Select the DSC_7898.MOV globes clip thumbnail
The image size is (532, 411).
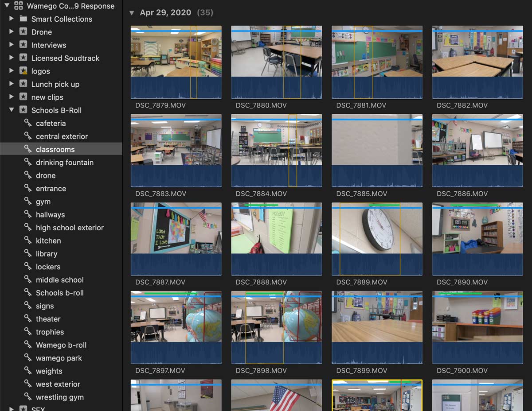[x=277, y=328]
